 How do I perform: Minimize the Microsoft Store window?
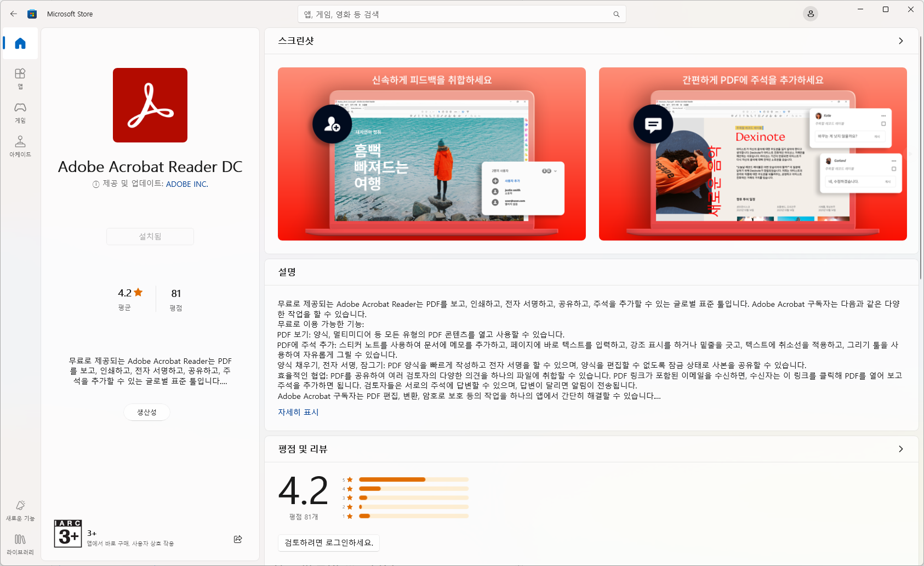pos(860,9)
